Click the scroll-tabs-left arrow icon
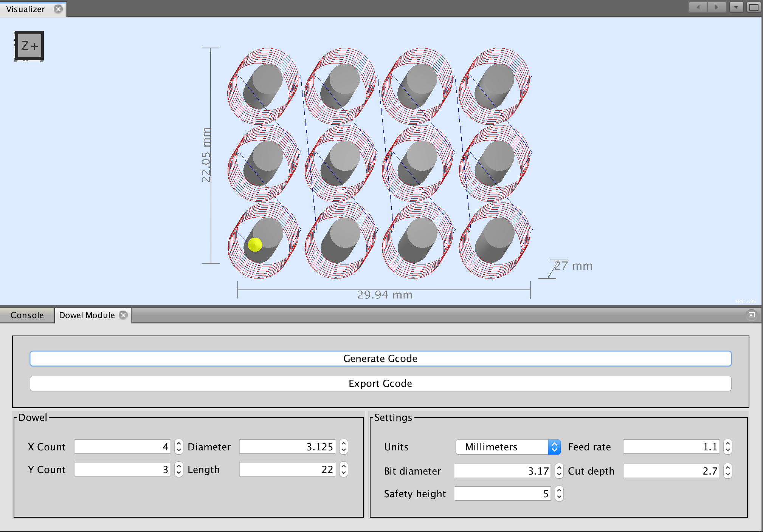 point(698,7)
